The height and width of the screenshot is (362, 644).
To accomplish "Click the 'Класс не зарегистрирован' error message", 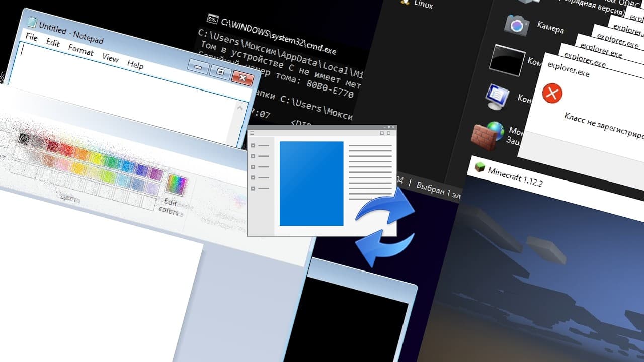I will point(604,126).
